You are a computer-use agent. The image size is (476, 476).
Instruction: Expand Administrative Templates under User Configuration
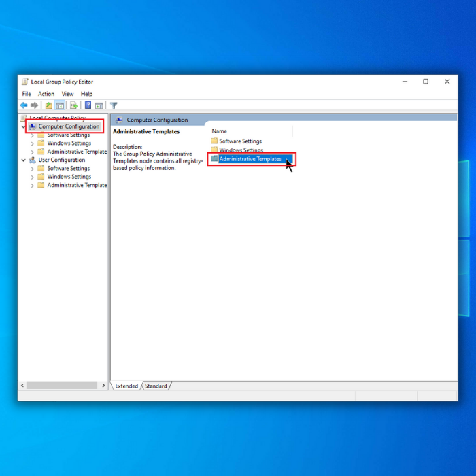pos(32,186)
